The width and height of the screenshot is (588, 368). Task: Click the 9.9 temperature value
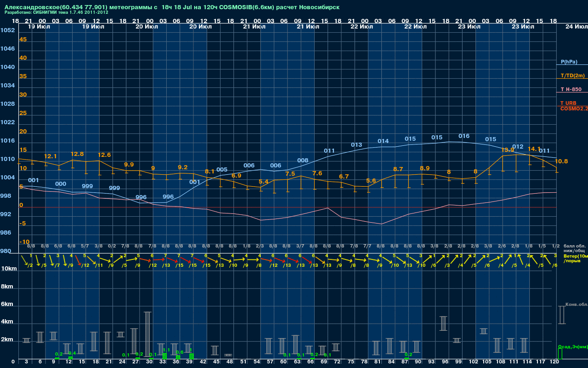coord(129,165)
